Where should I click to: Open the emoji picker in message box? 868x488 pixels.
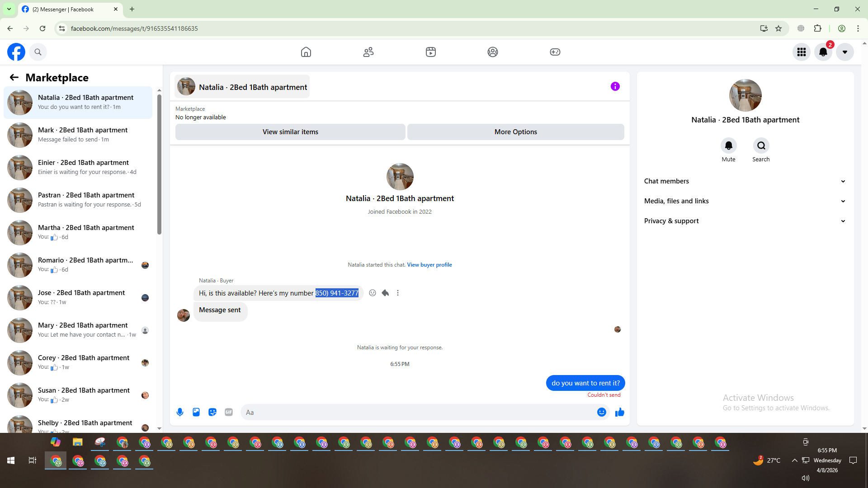[601, 412]
